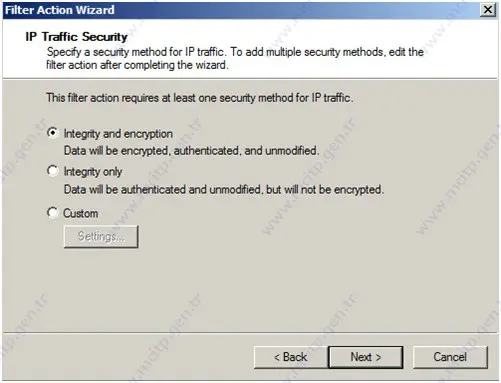
Task: Click the 'requires at least one security method' text
Action: point(199,98)
